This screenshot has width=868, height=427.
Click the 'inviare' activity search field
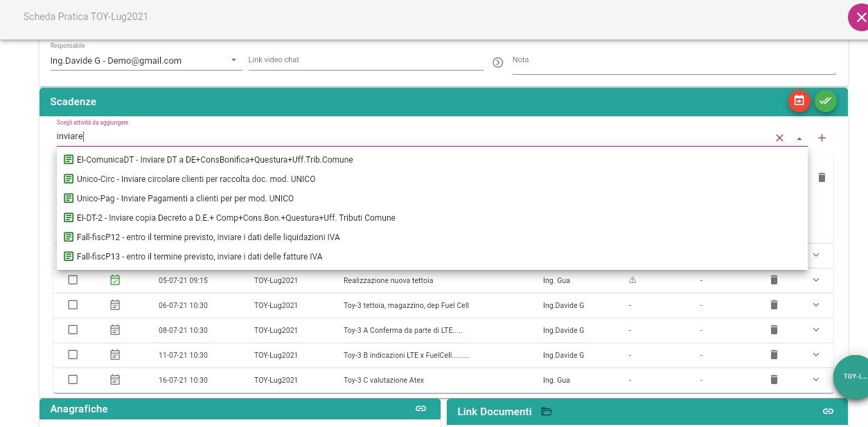coord(412,137)
